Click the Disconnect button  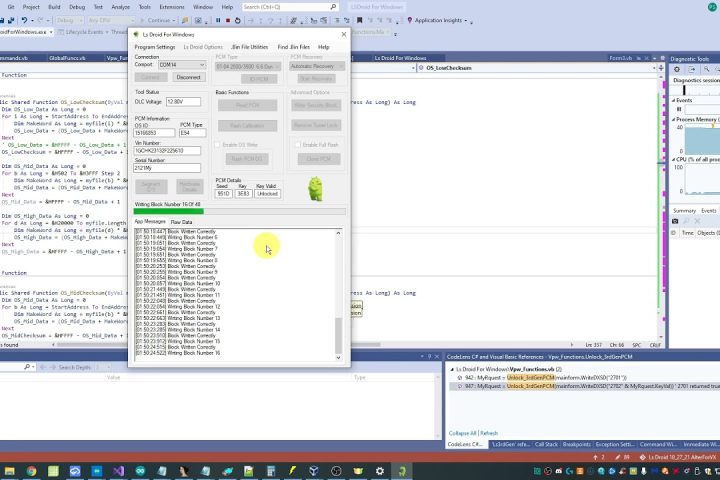pos(188,77)
